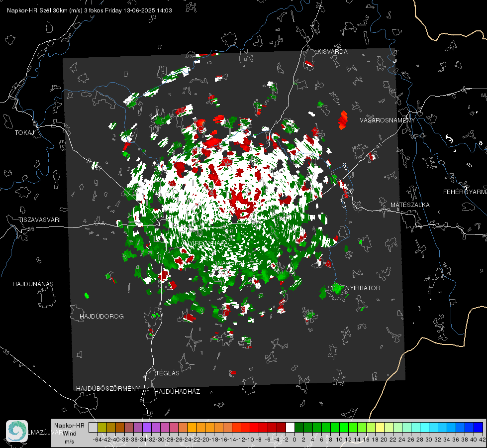Viewport: 487px width, 448px height.
Task: Click the road number 41 label
Action: 379,145
